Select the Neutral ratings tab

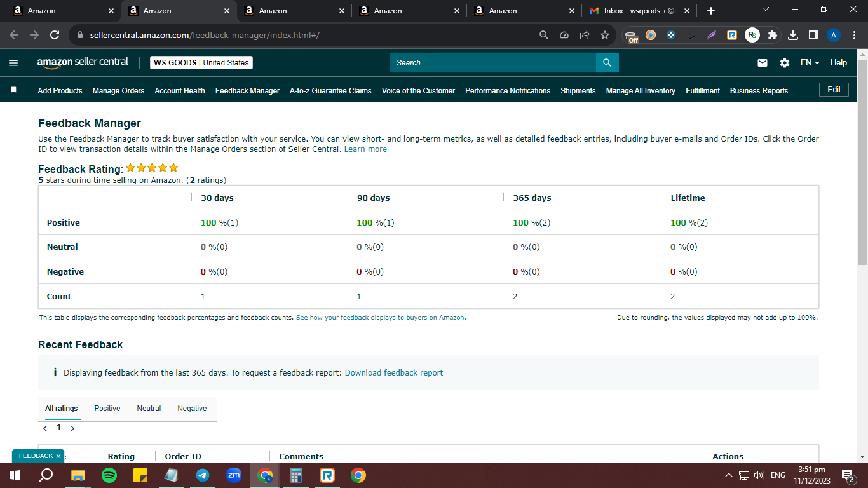tap(149, 409)
